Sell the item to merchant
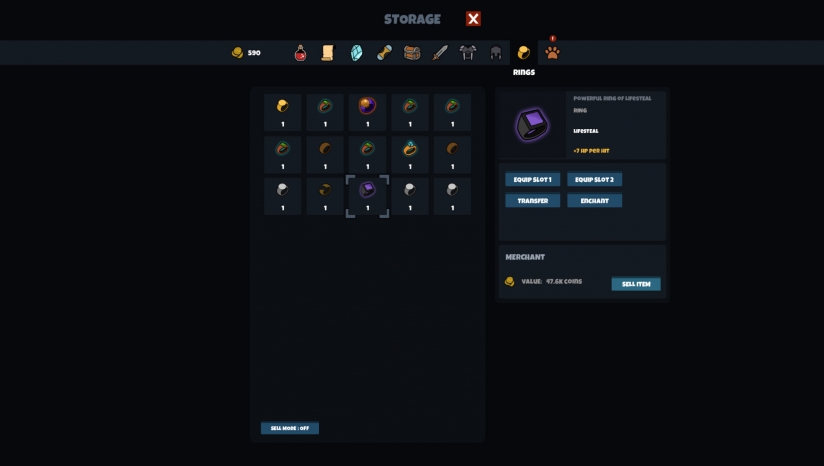Viewport: 824px width, 466px height. (x=636, y=284)
